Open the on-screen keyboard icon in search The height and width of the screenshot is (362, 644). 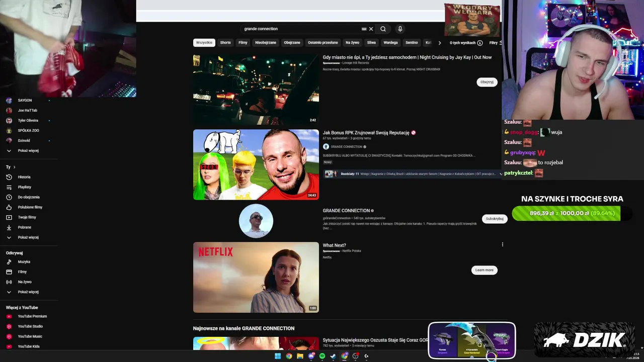[364, 29]
